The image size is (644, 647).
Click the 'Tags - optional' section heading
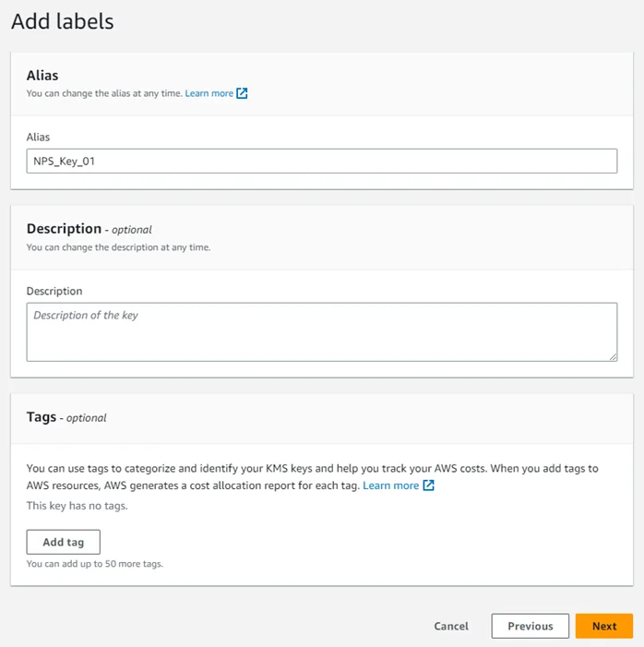(66, 417)
